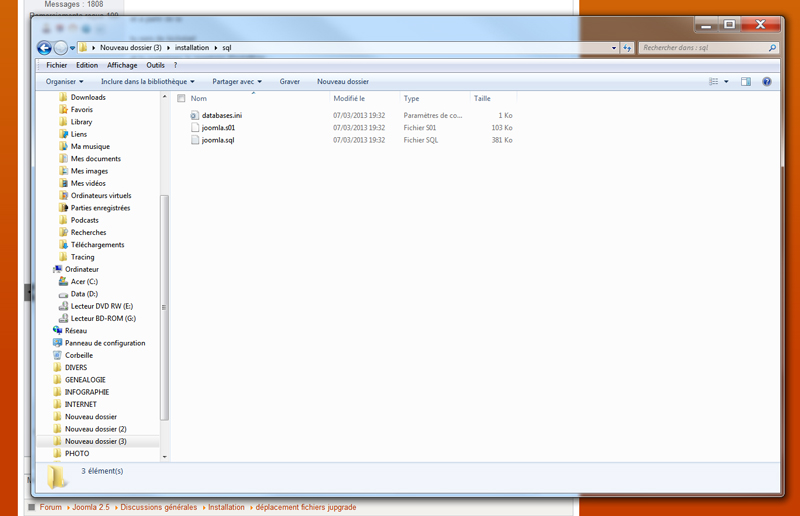Click the change view icon

714,82
